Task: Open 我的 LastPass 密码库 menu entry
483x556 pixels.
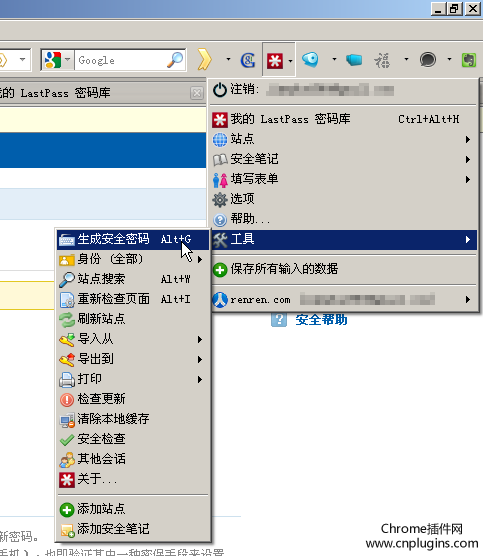Action: coord(343,119)
